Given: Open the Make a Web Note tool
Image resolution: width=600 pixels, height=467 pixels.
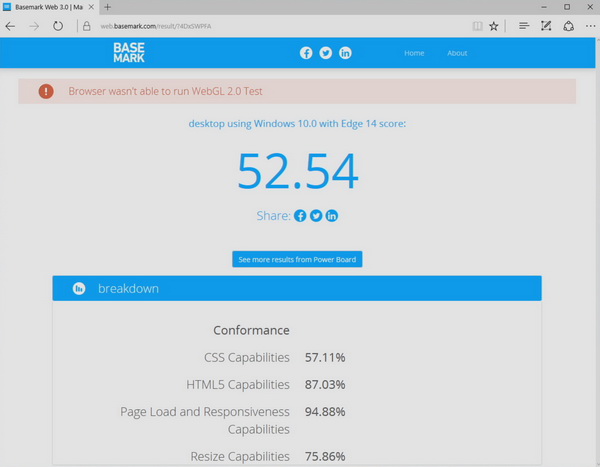Looking at the screenshot, I should tap(546, 26).
